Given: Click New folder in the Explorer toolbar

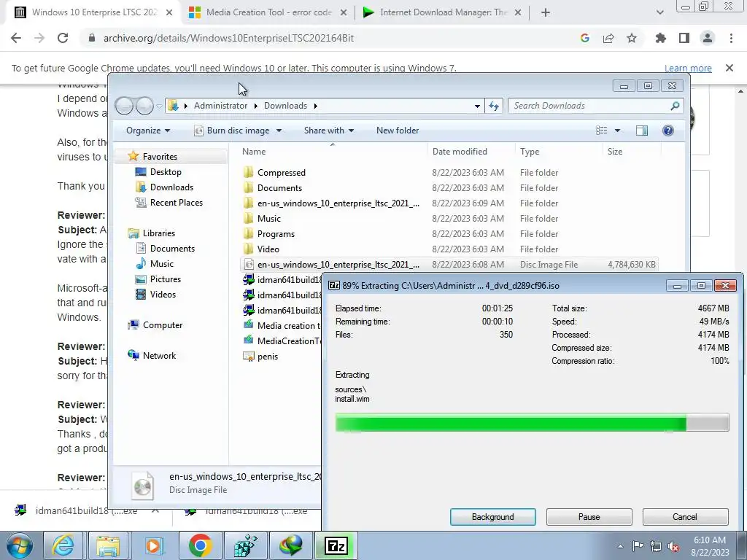Looking at the screenshot, I should (x=398, y=131).
